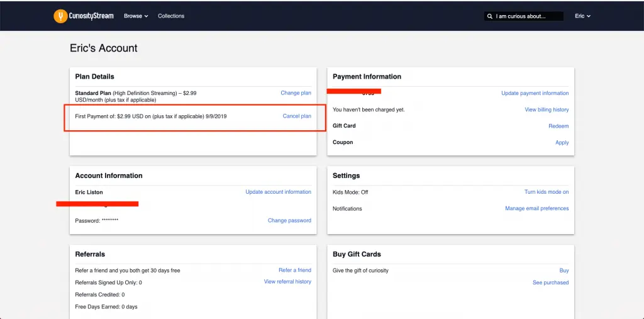
Task: Click Redeem next to Gift Card
Action: pyautogui.click(x=558, y=126)
